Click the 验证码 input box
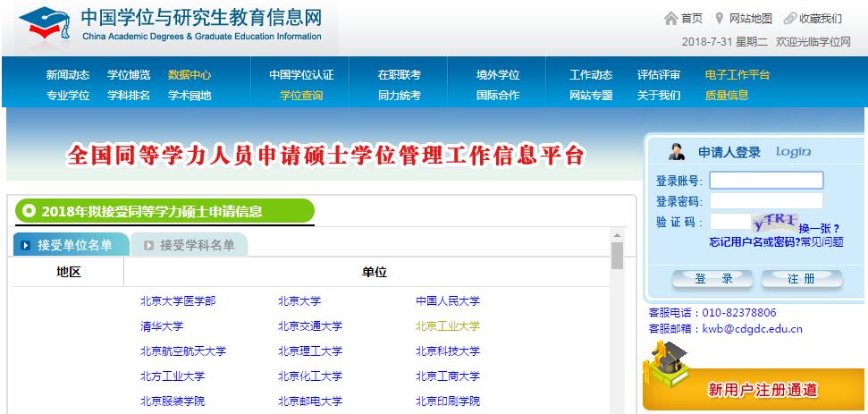This screenshot has height=414, width=868. (x=729, y=222)
